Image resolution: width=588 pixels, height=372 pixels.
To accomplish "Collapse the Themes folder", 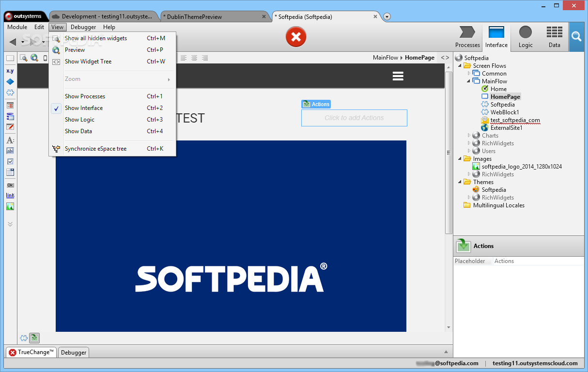I will pos(460,182).
